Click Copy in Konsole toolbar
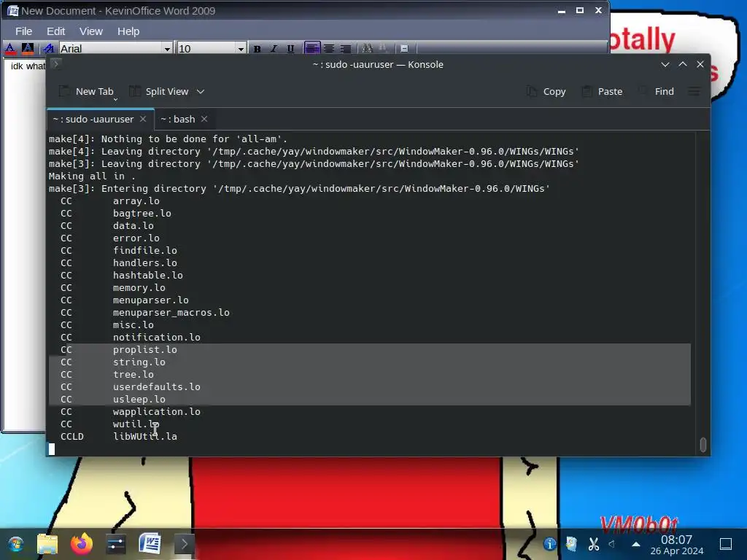This screenshot has width=747, height=560. click(x=546, y=91)
